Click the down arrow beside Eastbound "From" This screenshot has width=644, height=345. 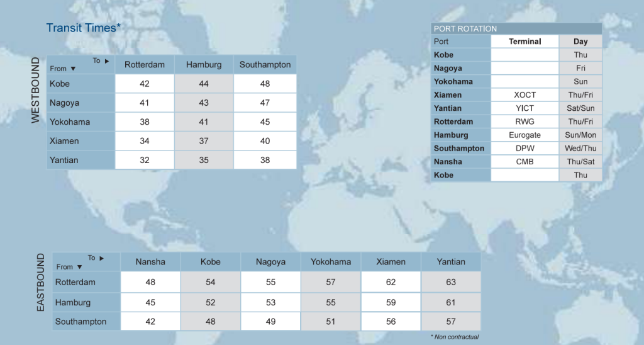coord(79,267)
